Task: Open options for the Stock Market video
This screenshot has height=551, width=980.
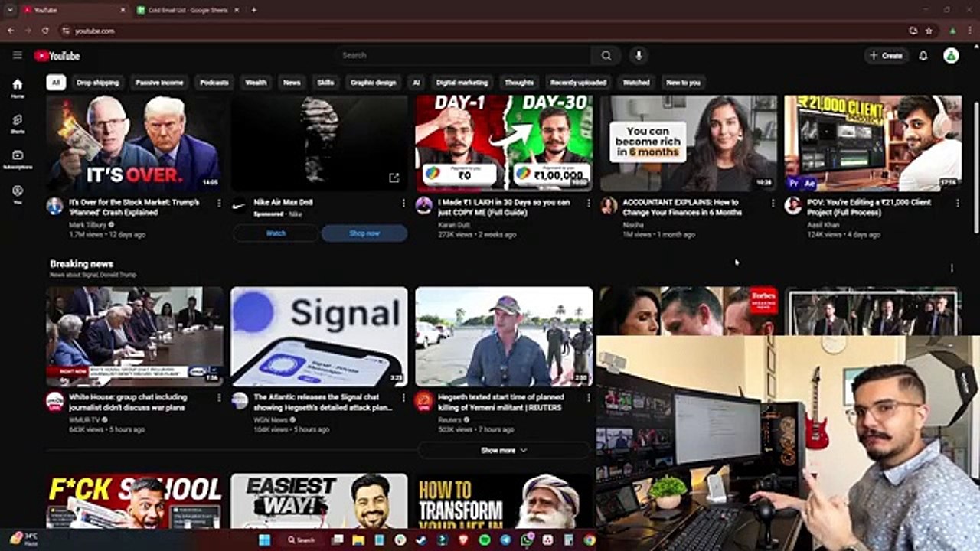Action: (219, 203)
